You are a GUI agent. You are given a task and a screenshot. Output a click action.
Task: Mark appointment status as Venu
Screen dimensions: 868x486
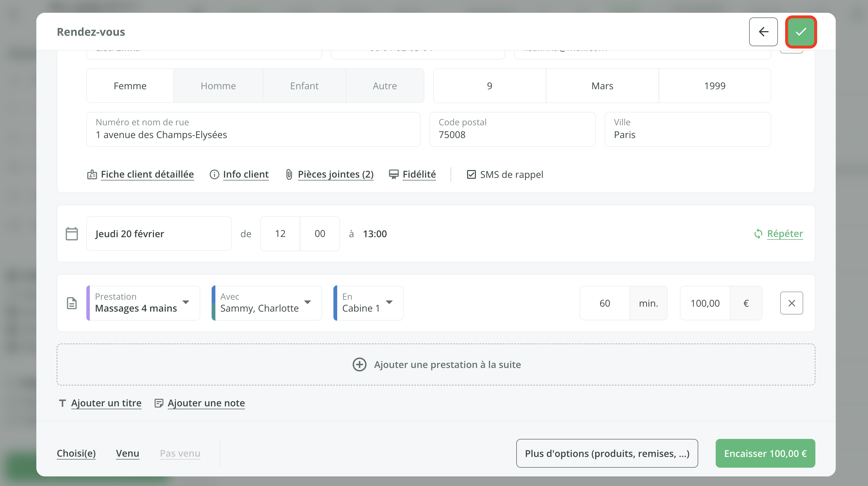[127, 453]
